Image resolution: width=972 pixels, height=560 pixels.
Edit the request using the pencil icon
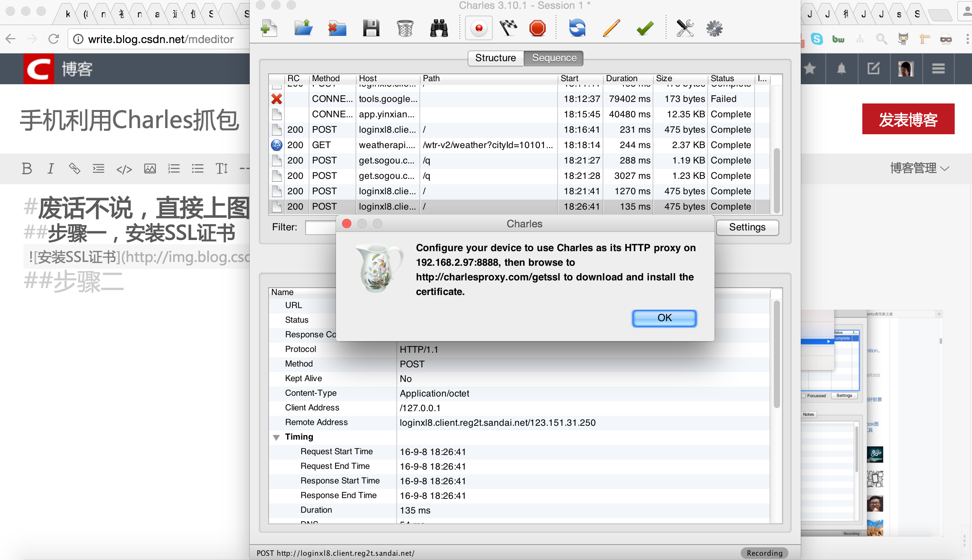[611, 28]
